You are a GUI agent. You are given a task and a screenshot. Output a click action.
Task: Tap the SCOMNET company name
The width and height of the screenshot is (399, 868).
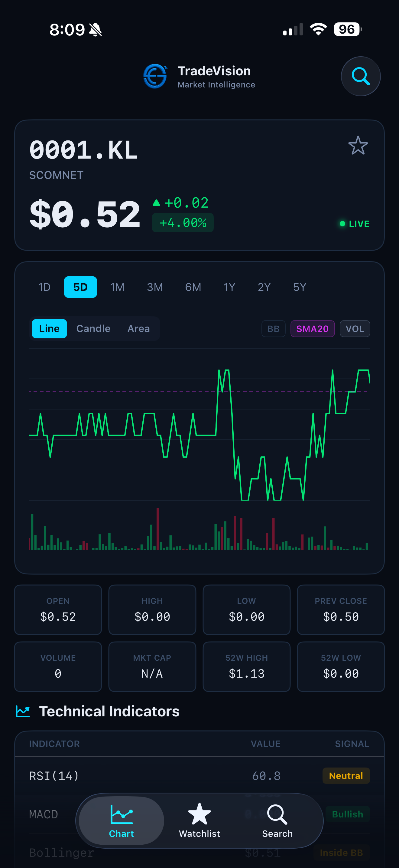tap(56, 175)
